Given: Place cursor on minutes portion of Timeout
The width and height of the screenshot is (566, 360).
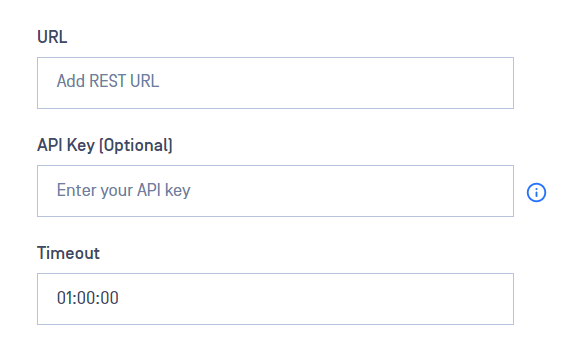Looking at the screenshot, I should coord(88,298).
